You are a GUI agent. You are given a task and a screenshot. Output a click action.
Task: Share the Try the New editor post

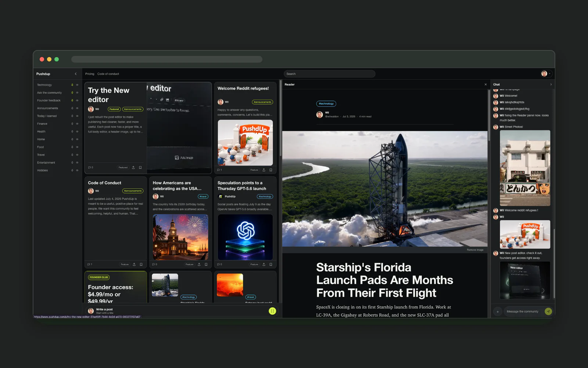click(x=133, y=167)
